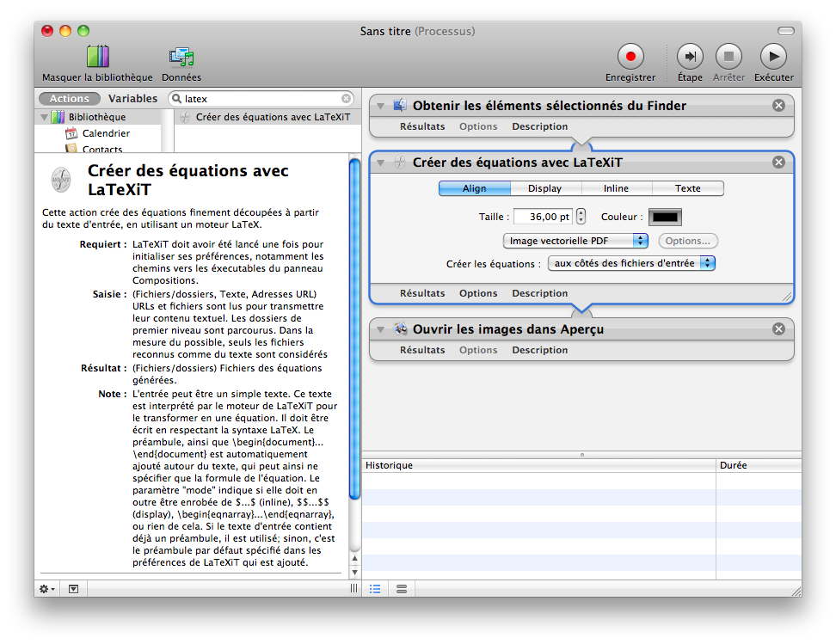The width and height of the screenshot is (836, 644).
Task: Click the Taille size field 36,00 pt
Action: click(x=544, y=217)
